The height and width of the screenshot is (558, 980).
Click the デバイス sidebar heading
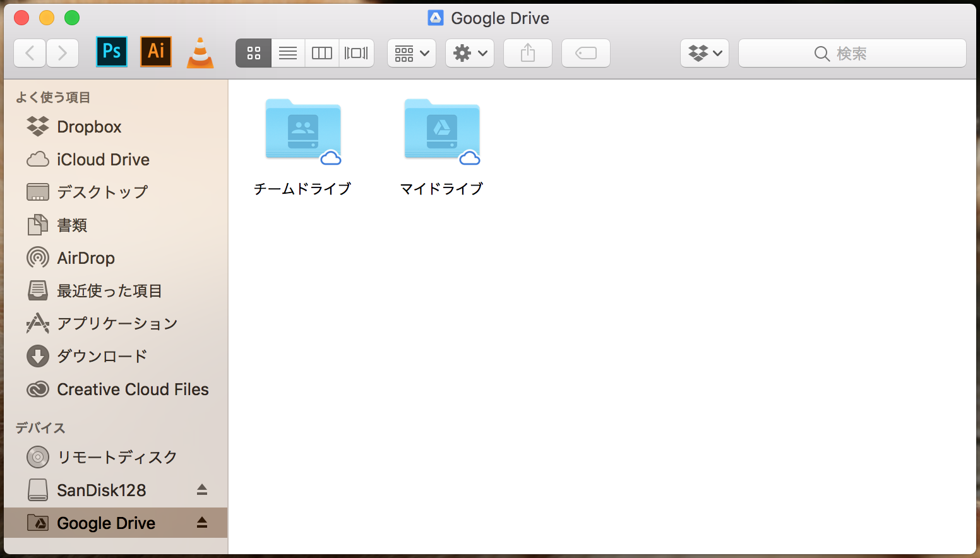point(40,428)
